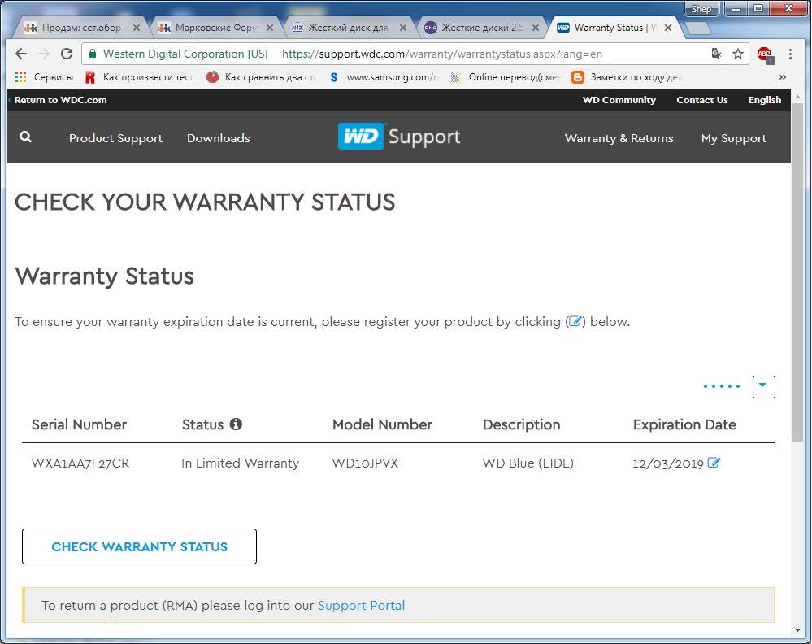Reload the warranty status page
Viewport: 812px width, 644px height.
tap(67, 54)
